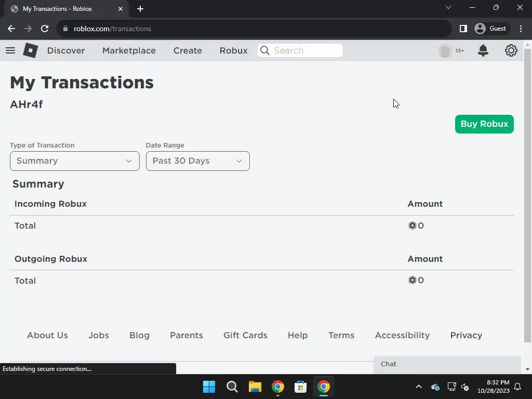Click the 13+ age label
Viewport: 532px width, 399px height.
pyautogui.click(x=460, y=50)
